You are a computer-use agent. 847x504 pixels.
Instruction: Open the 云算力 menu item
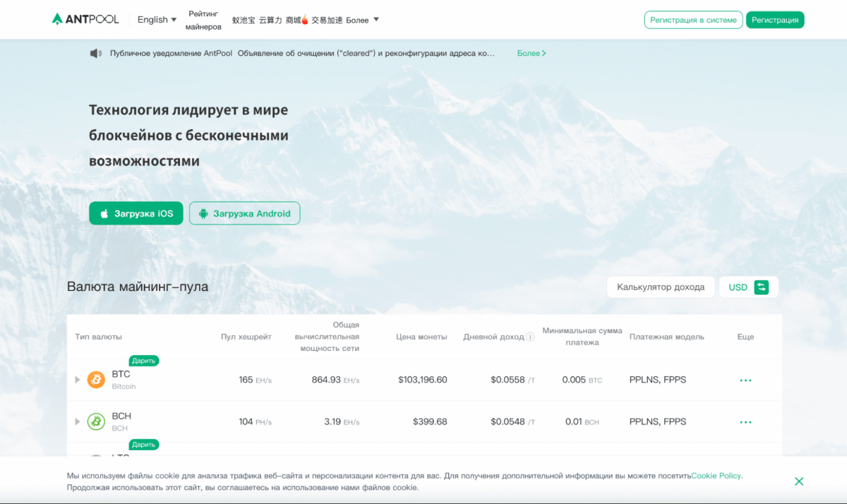coord(270,20)
